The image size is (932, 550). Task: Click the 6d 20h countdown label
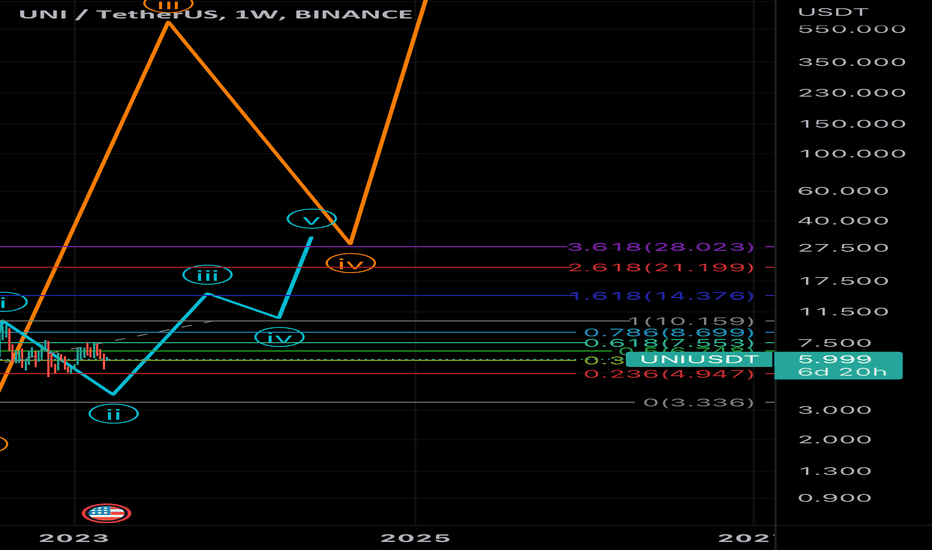(842, 372)
